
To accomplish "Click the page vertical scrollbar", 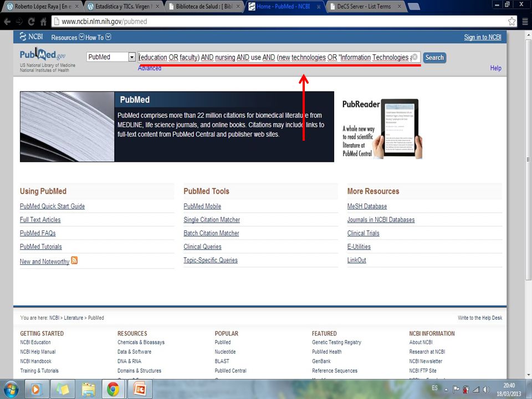I will click(528, 160).
